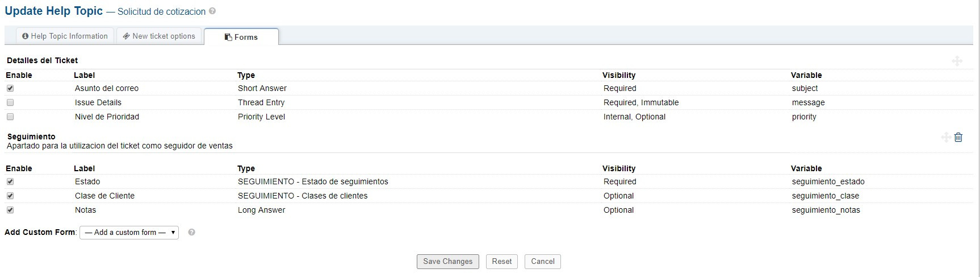Viewport: 980px width, 277px height.
Task: Toggle the Notas field checkbox
Action: click(10, 210)
